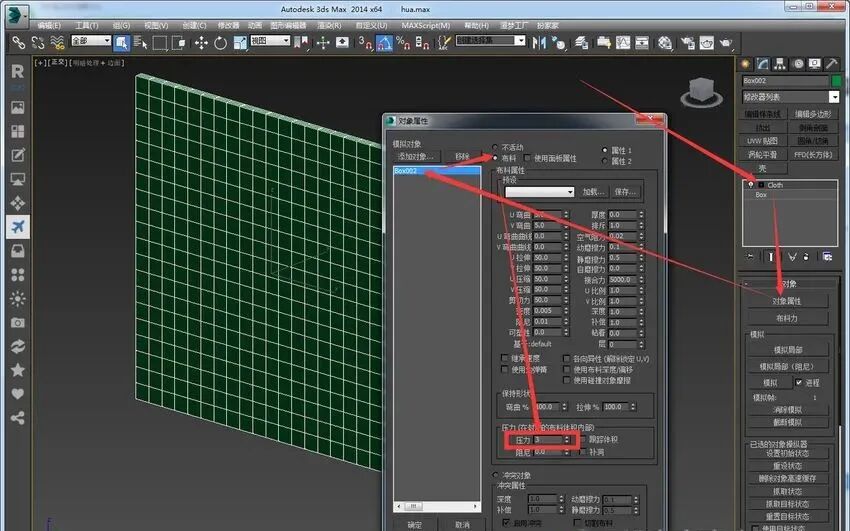
Task: Collapse the 对象 rollout header
Action: pos(789,283)
